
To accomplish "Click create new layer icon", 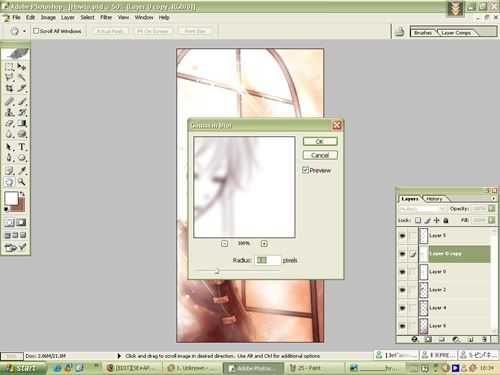I will (x=470, y=339).
